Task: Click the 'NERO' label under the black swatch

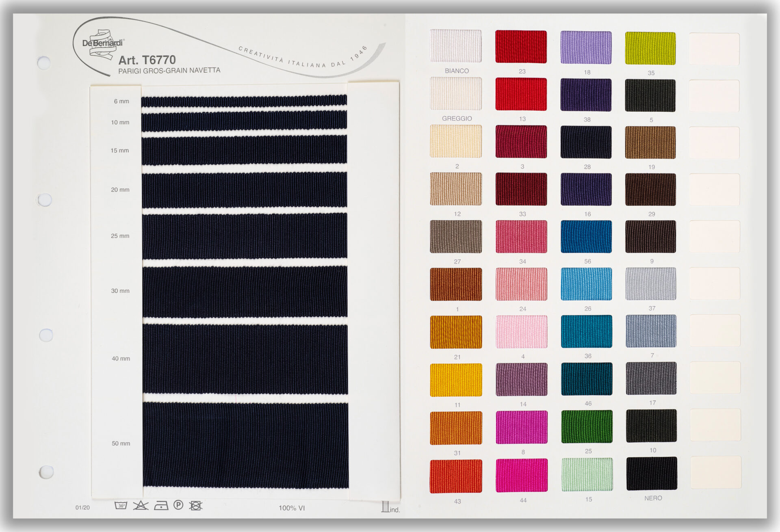Action: click(x=653, y=498)
